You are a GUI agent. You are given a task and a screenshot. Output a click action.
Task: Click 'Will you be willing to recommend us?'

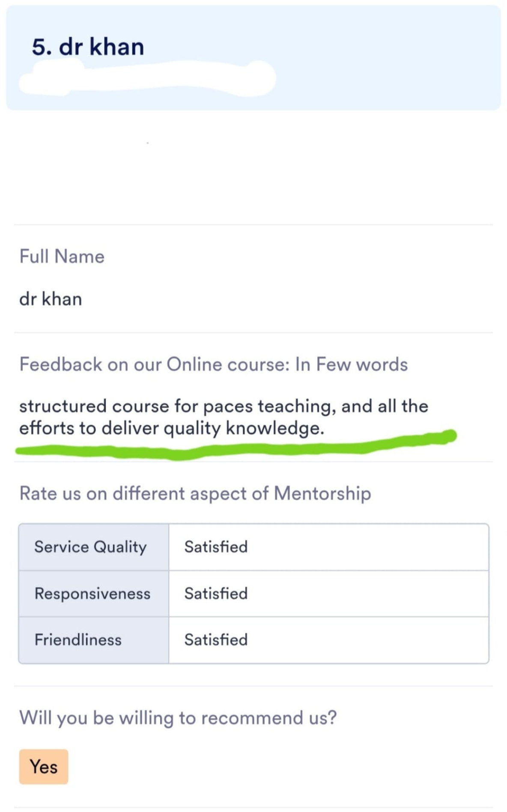[x=178, y=718]
